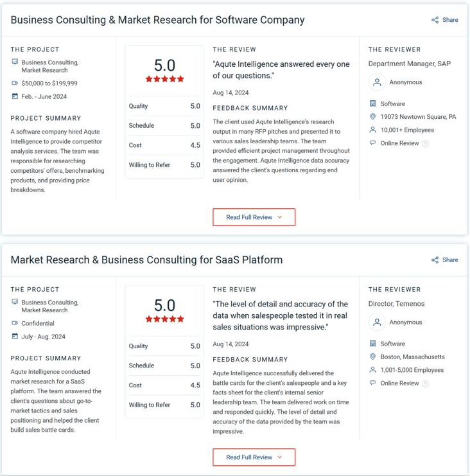Click the calendar icon beside Feb. - June 2024
Viewport: 470px width, 476px height.
[x=15, y=96]
